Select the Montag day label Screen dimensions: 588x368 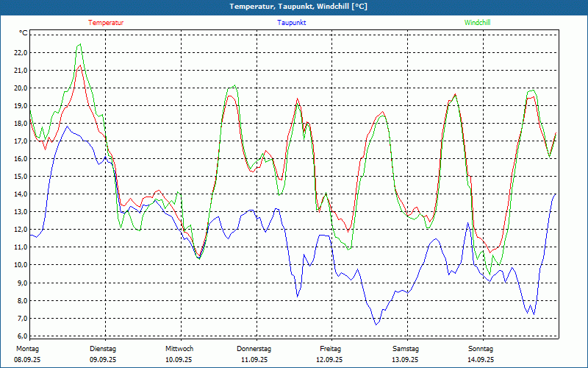point(26,349)
